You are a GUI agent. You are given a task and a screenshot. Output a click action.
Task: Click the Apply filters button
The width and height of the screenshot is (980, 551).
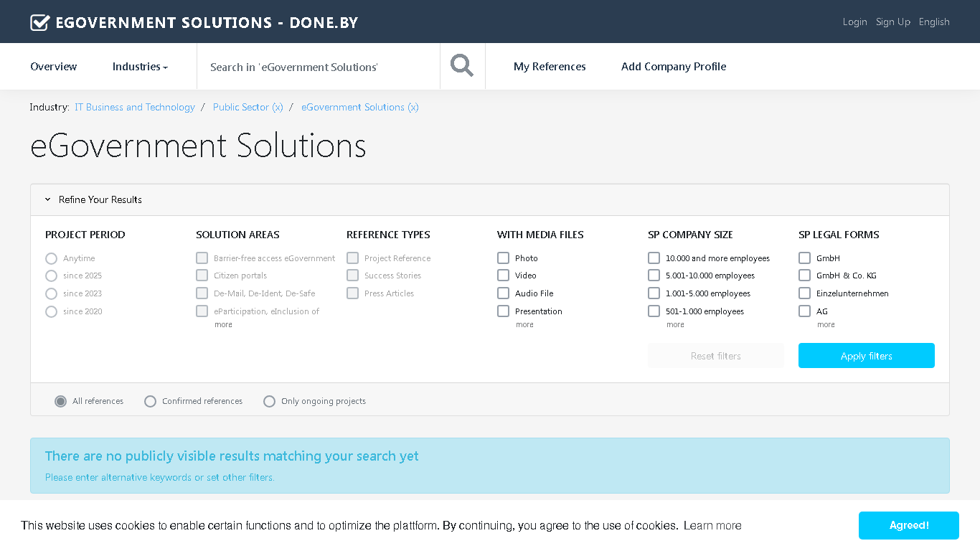click(867, 356)
